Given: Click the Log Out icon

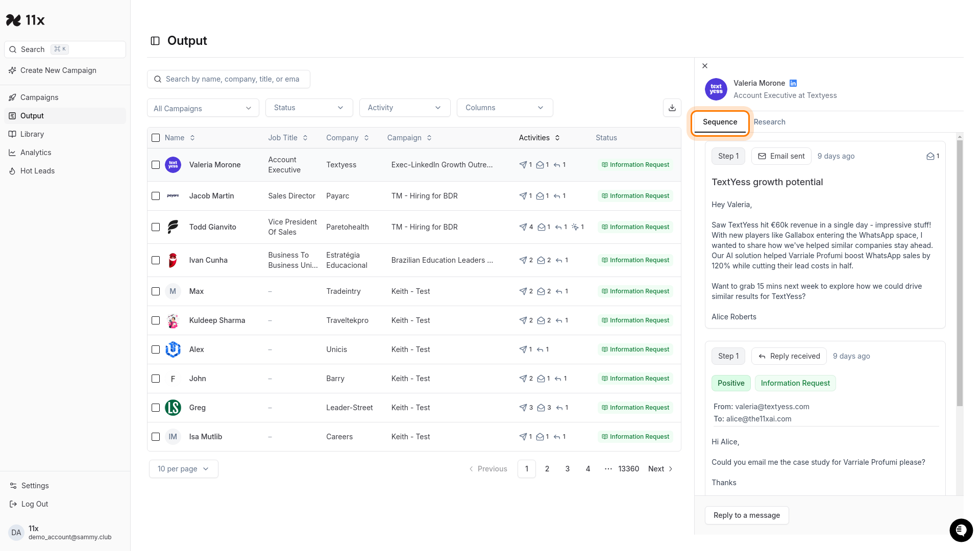Looking at the screenshot, I should click(x=13, y=504).
